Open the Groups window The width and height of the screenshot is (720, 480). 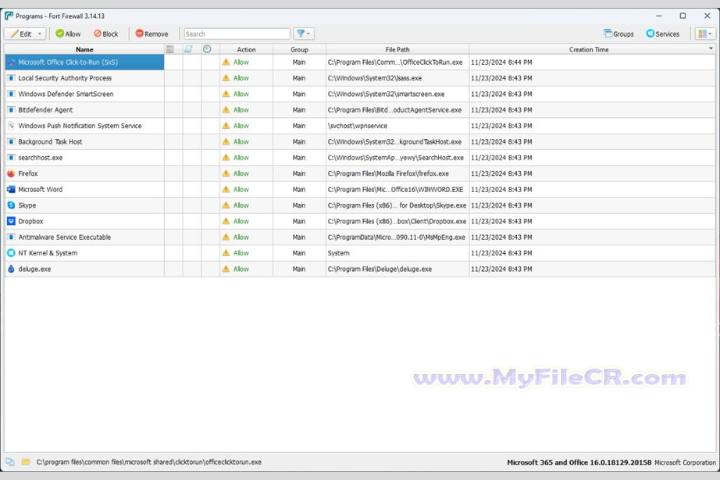[x=618, y=34]
